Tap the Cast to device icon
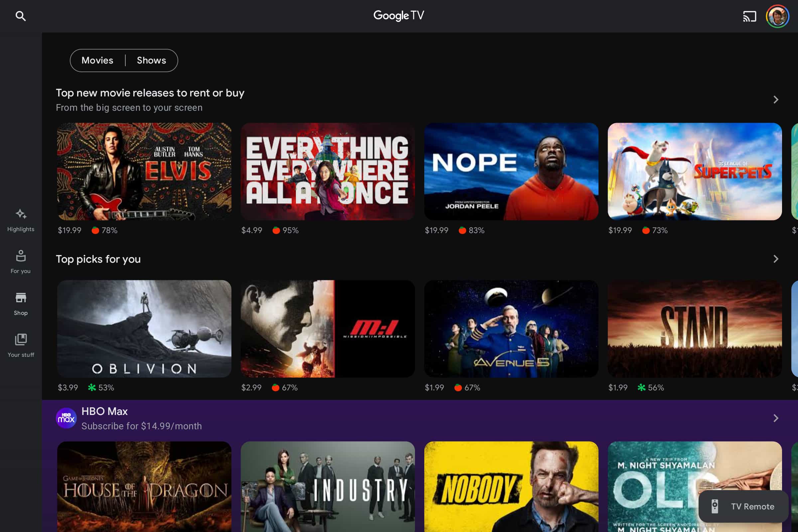Viewport: 798px width, 532px height. (x=749, y=16)
